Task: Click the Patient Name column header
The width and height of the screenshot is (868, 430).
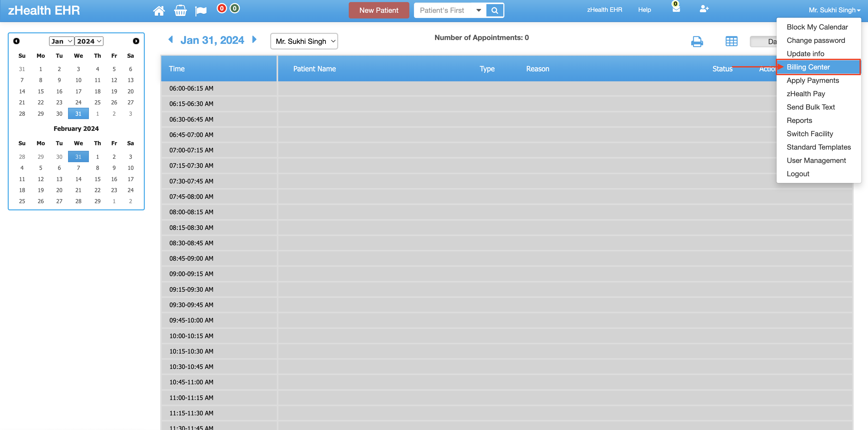Action: pos(314,69)
